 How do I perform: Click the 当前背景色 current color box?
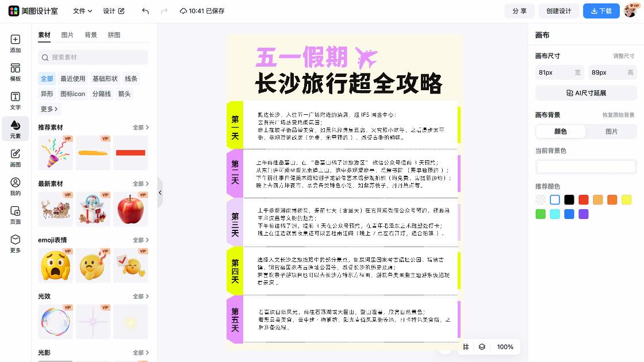click(x=586, y=166)
